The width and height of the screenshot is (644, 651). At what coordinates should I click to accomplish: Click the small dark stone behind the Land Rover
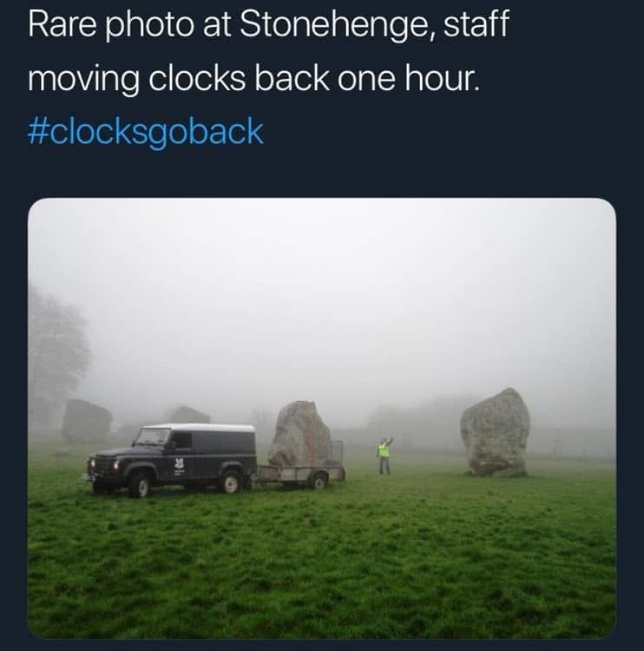188,415
